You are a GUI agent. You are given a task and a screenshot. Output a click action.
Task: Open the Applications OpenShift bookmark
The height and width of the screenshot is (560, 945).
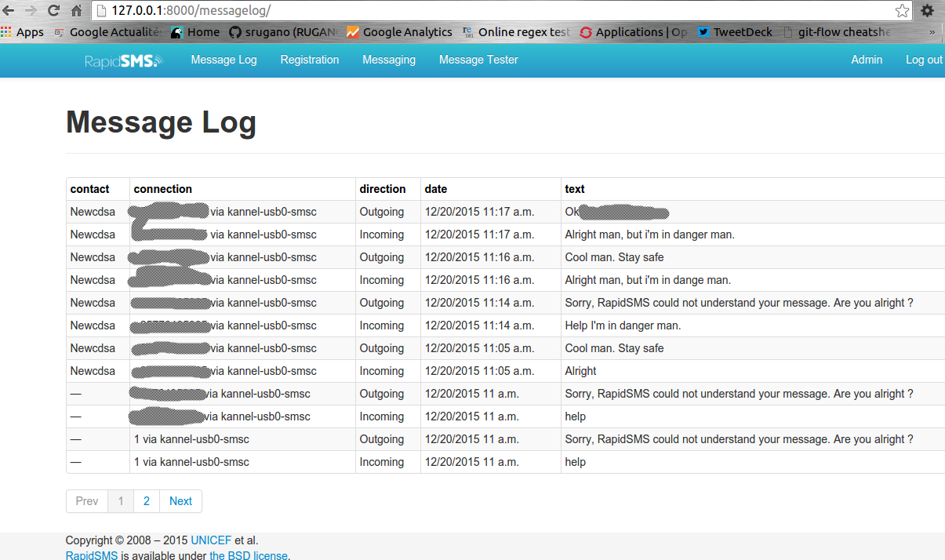pos(634,32)
